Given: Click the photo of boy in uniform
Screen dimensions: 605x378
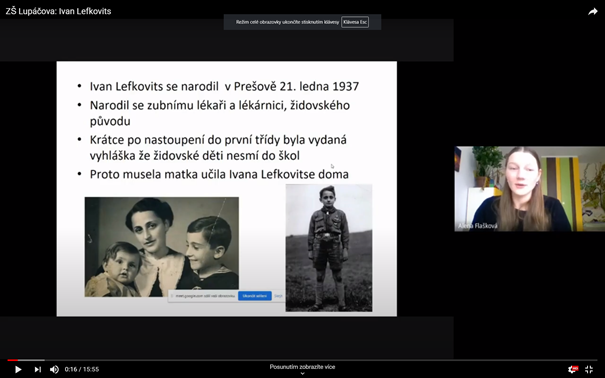Looking at the screenshot, I should (x=329, y=248).
